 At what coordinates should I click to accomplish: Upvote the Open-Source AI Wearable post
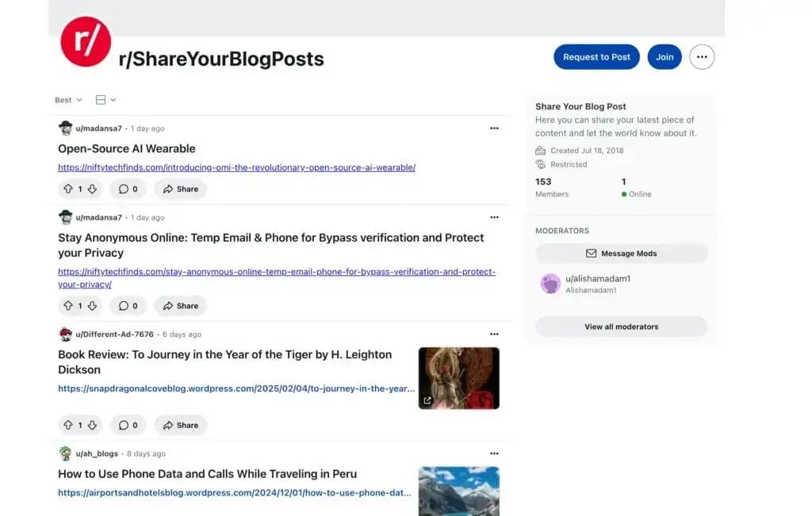click(69, 189)
